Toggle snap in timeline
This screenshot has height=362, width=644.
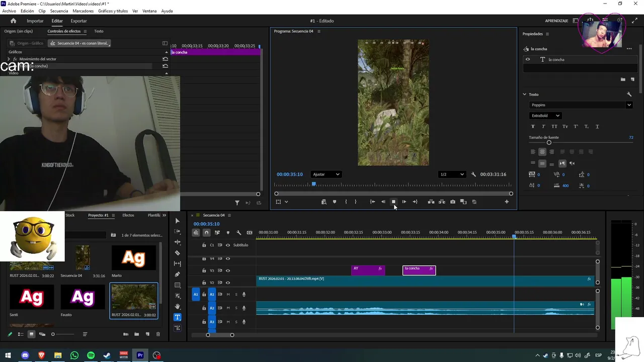tap(206, 232)
